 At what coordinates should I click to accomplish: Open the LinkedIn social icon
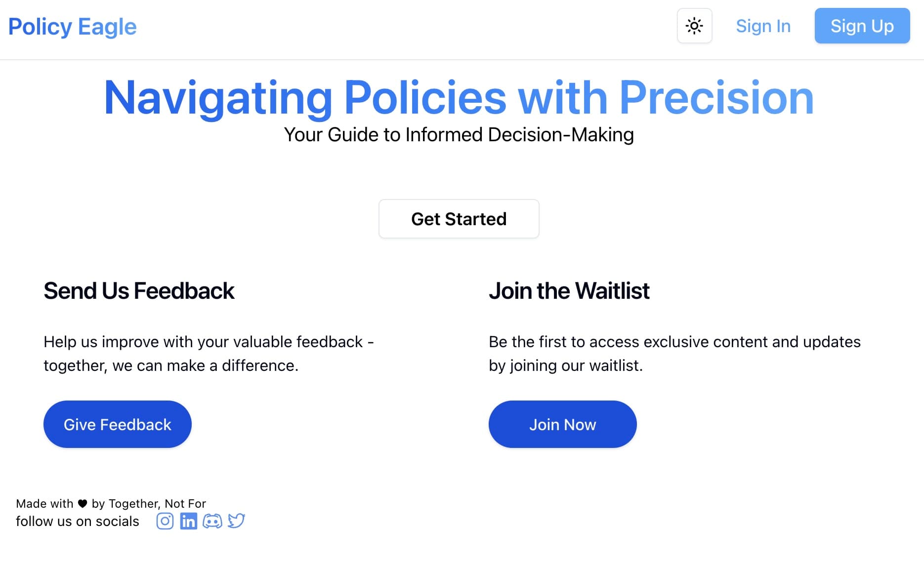(188, 521)
